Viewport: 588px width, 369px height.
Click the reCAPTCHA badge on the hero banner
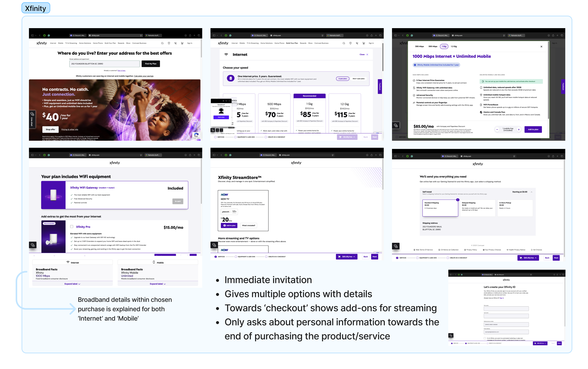coord(196,136)
